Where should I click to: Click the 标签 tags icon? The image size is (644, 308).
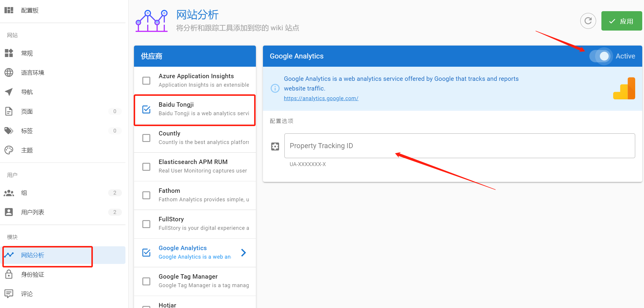tap(9, 131)
